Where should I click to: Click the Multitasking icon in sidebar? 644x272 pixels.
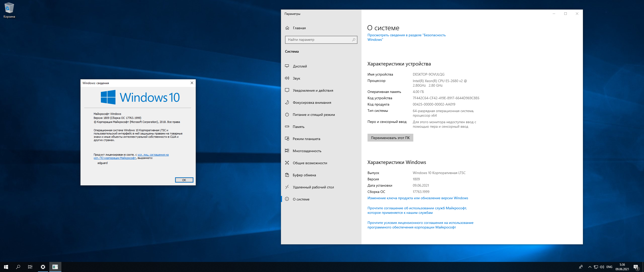pos(287,151)
